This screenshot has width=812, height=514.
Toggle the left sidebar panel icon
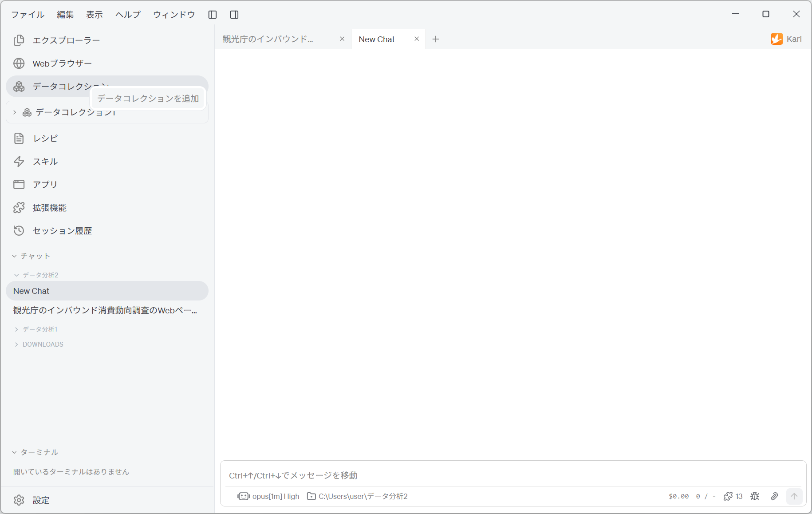pyautogui.click(x=213, y=15)
